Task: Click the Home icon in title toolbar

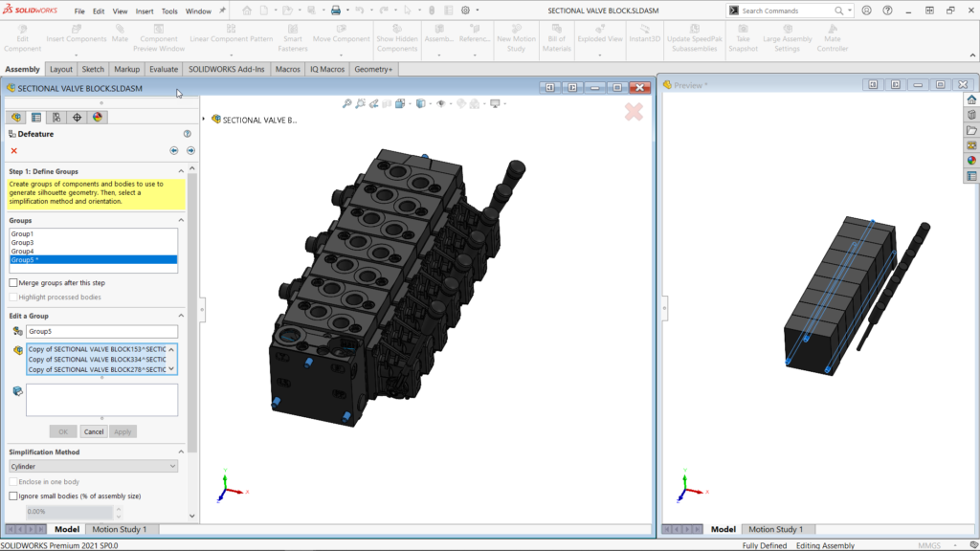Action: coord(247,11)
